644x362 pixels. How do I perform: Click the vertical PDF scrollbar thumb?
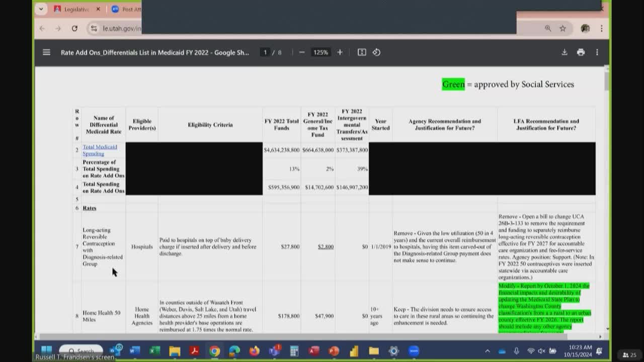606,80
